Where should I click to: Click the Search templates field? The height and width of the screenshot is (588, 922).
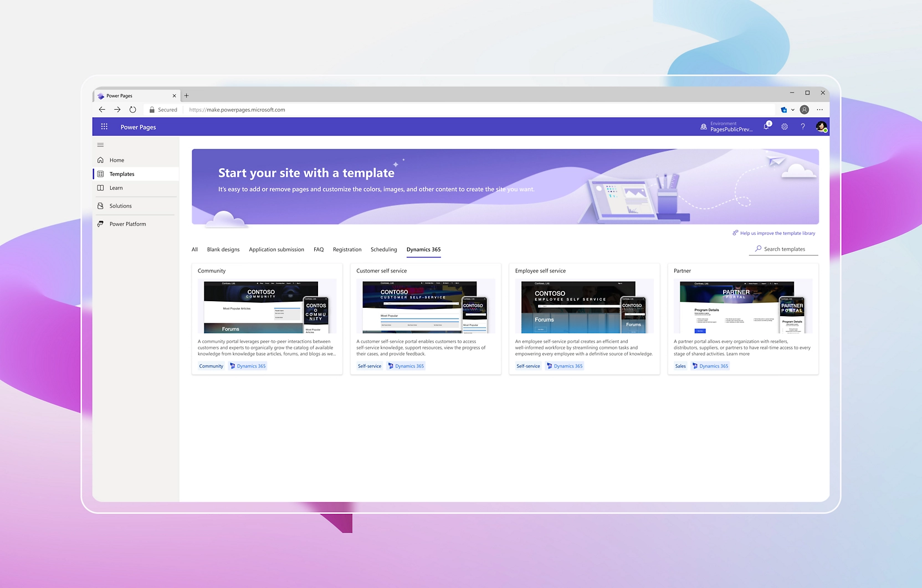(783, 249)
